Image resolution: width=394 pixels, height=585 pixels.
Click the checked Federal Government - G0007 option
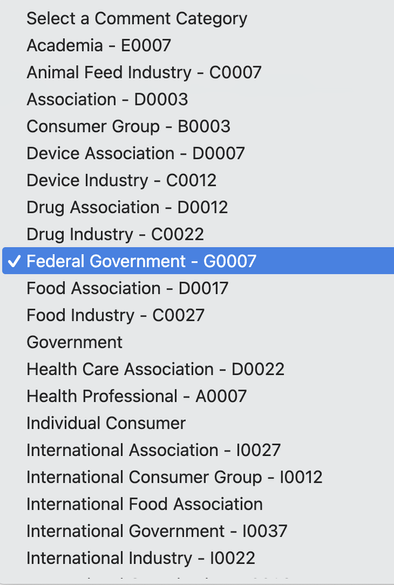[x=198, y=261]
